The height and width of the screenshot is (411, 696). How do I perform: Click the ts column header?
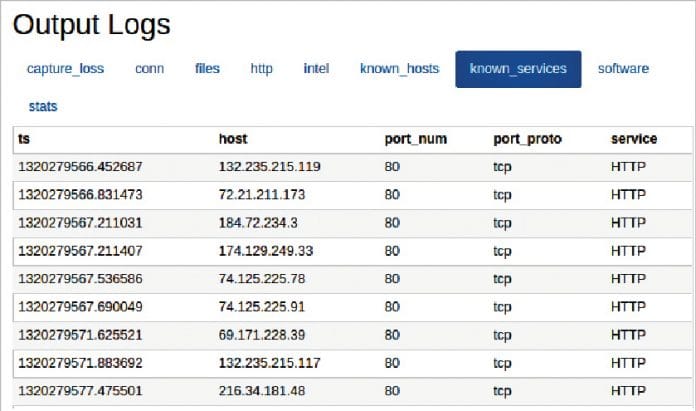pos(24,139)
